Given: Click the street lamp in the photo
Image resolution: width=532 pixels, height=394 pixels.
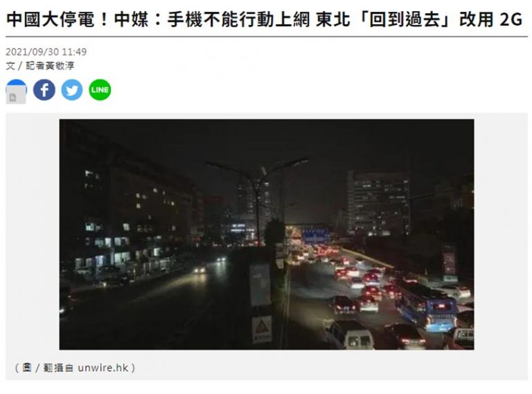Looking at the screenshot, I should [257, 200].
